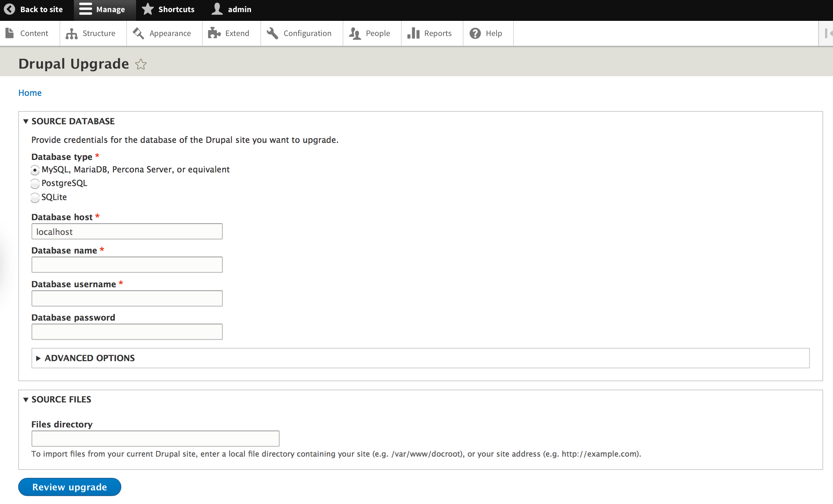Click the MySQL, MariaDB, Percona Server label

pyautogui.click(x=136, y=169)
